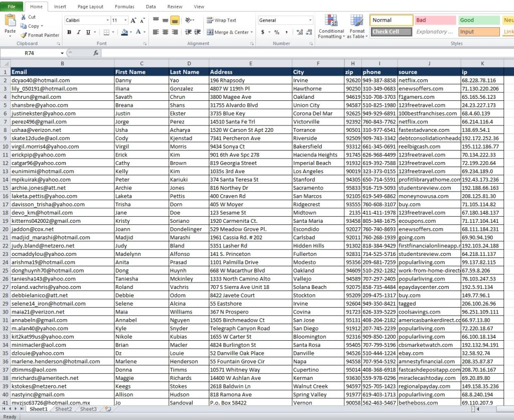Open the Fill Color dropdown arrow
The image size is (514, 420).
131,32
